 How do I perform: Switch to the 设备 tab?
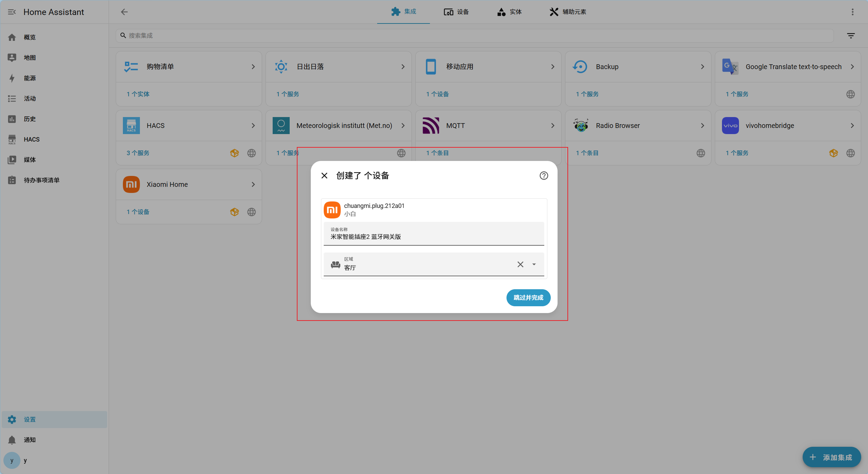456,12
